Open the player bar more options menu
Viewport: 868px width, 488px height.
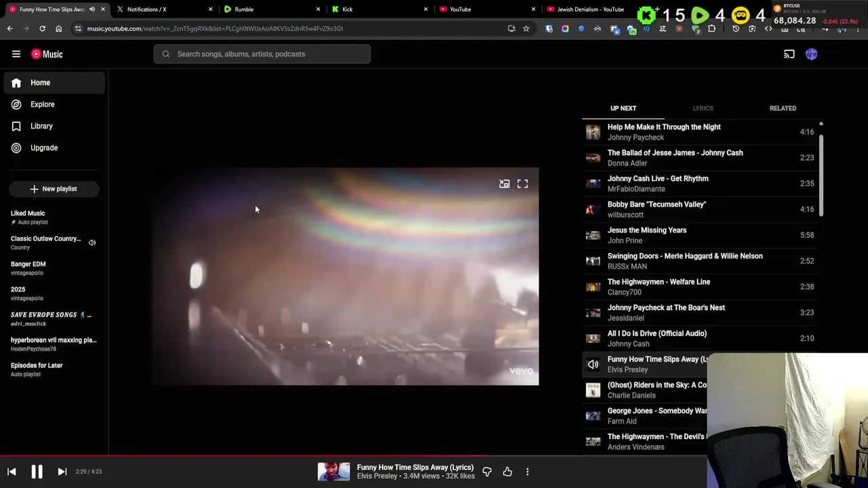click(x=528, y=472)
